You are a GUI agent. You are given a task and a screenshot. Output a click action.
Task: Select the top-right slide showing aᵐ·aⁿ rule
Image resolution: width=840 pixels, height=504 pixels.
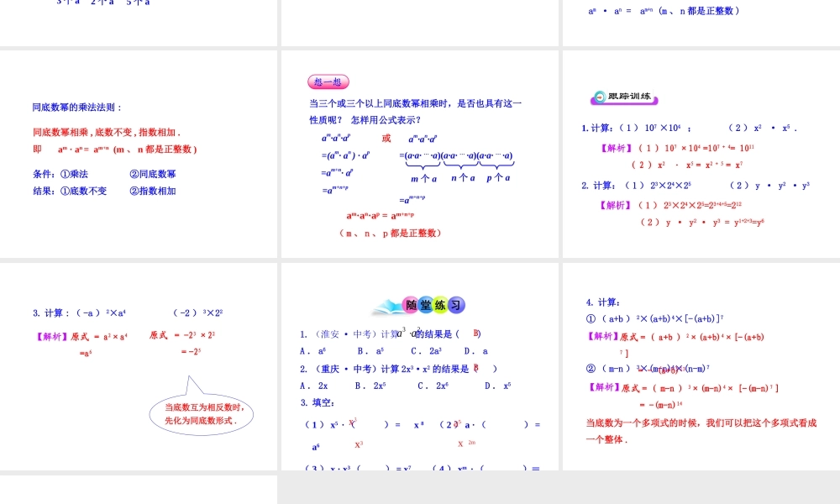coord(700,23)
